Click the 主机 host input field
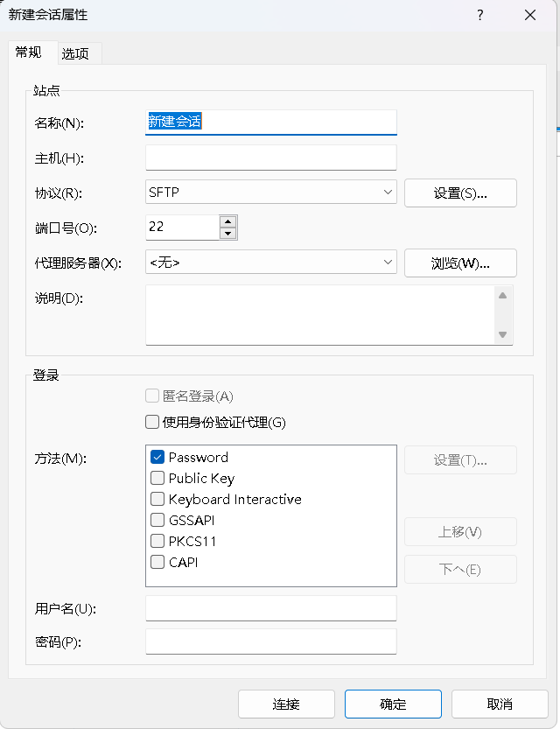 [271, 158]
